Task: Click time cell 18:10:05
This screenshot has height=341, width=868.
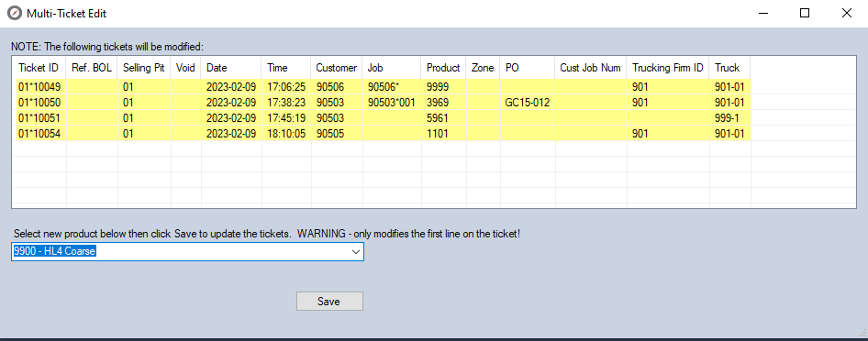Action: click(286, 133)
